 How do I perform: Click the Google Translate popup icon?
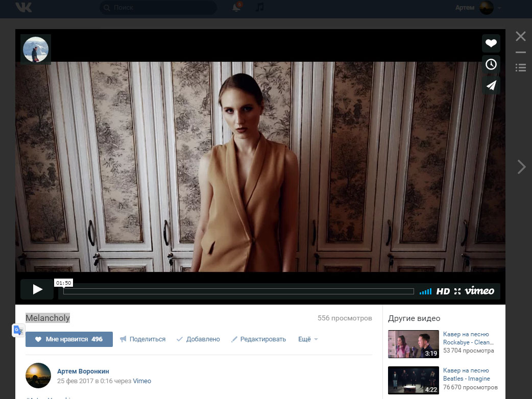tap(18, 330)
